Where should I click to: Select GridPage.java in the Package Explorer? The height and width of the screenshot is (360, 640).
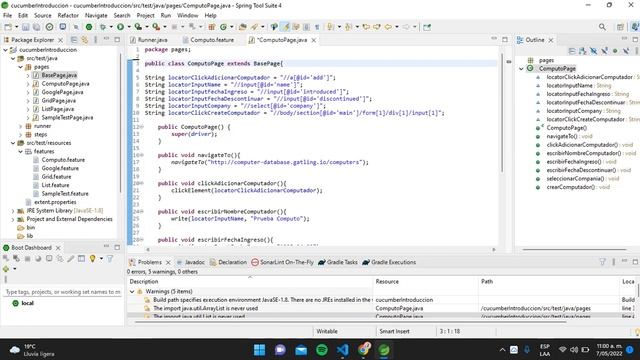[58, 100]
